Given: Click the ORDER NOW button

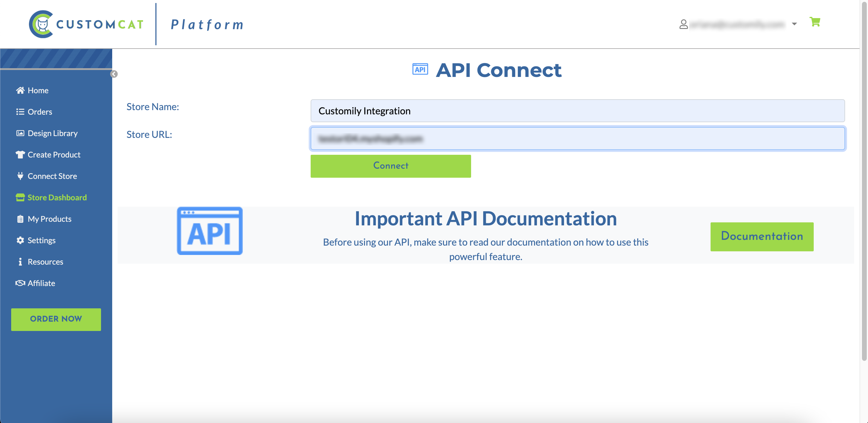Looking at the screenshot, I should pos(56,319).
